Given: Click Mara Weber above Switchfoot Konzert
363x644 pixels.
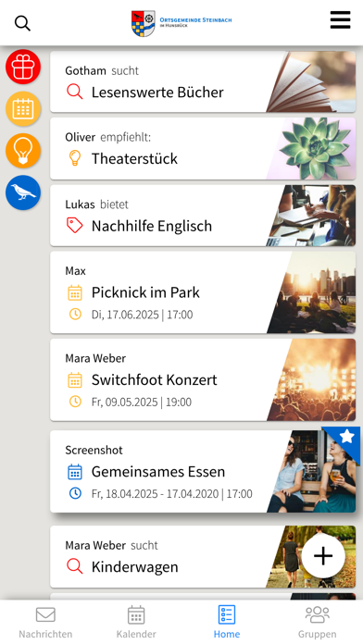Looking at the screenshot, I should coord(95,358).
